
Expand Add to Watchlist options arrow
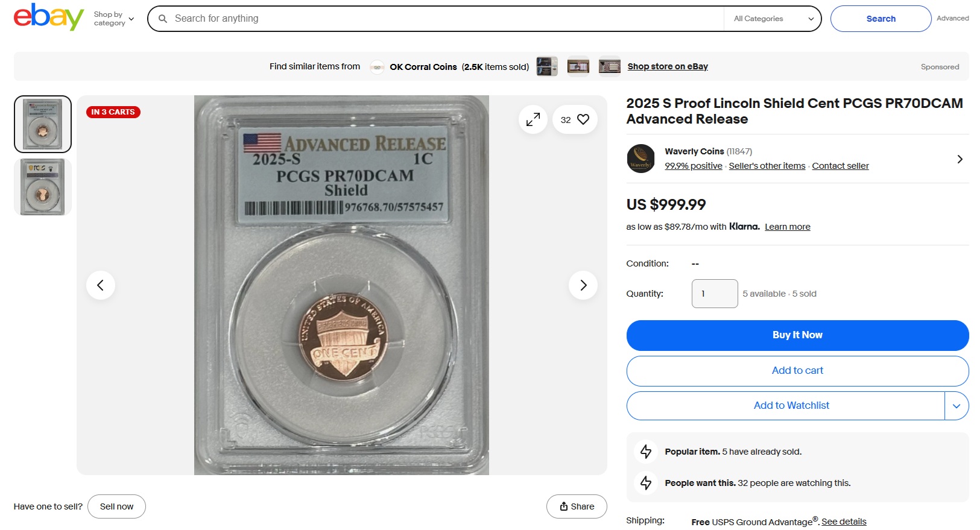(956, 406)
